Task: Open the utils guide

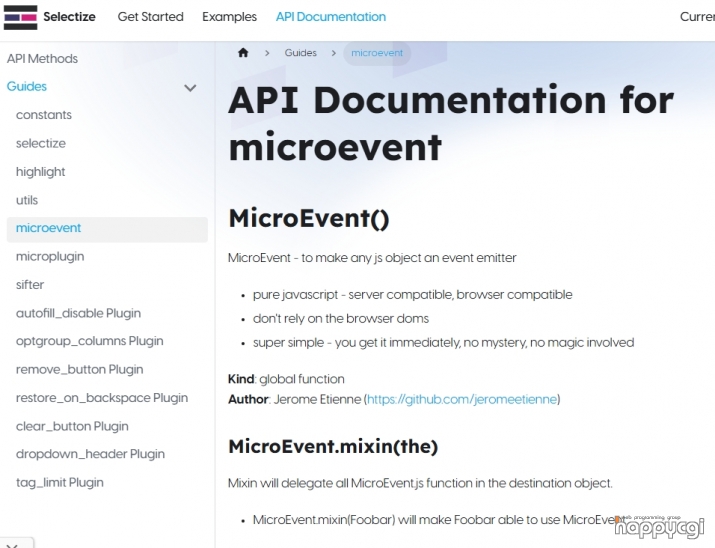Action: pyautogui.click(x=27, y=200)
